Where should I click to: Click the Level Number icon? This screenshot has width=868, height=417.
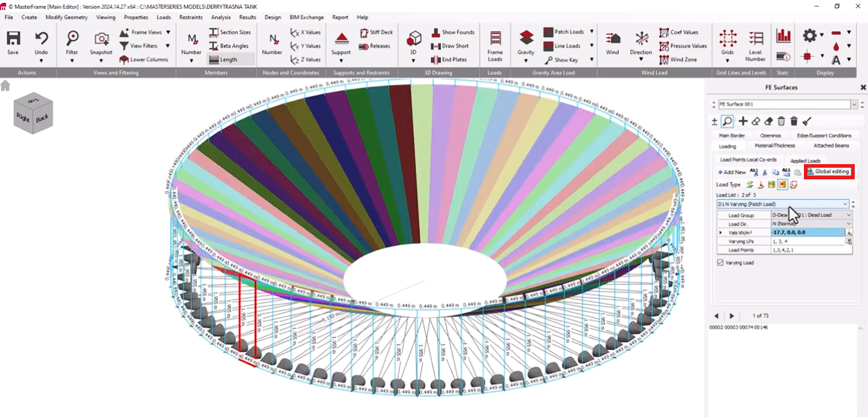756,45
